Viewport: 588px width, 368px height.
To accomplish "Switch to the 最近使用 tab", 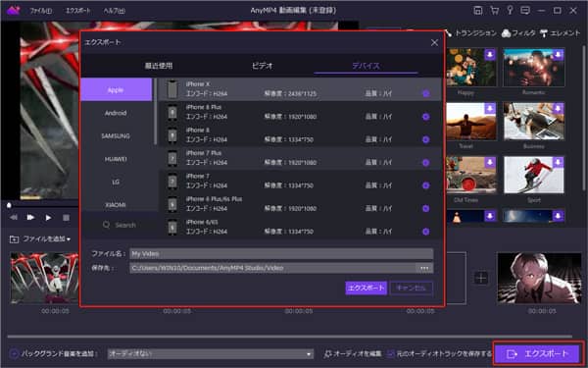I will pyautogui.click(x=159, y=66).
